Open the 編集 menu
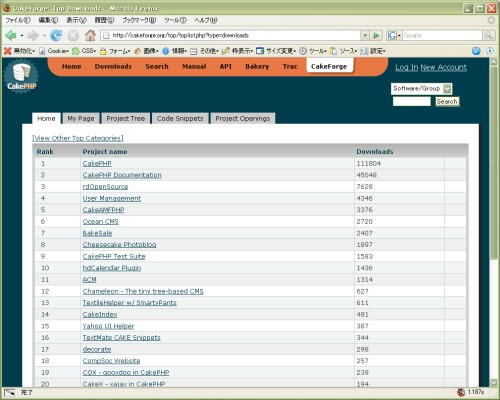Viewport: 500px width, 400px height. [x=48, y=20]
